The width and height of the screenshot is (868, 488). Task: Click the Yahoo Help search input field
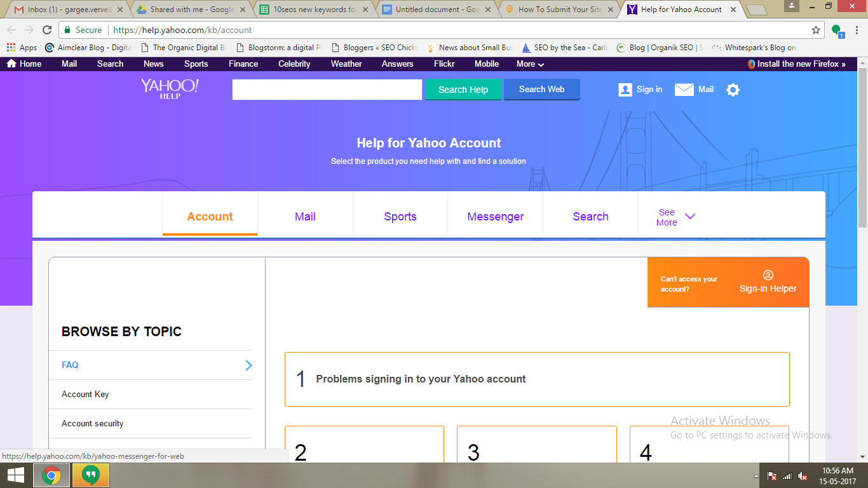(327, 90)
